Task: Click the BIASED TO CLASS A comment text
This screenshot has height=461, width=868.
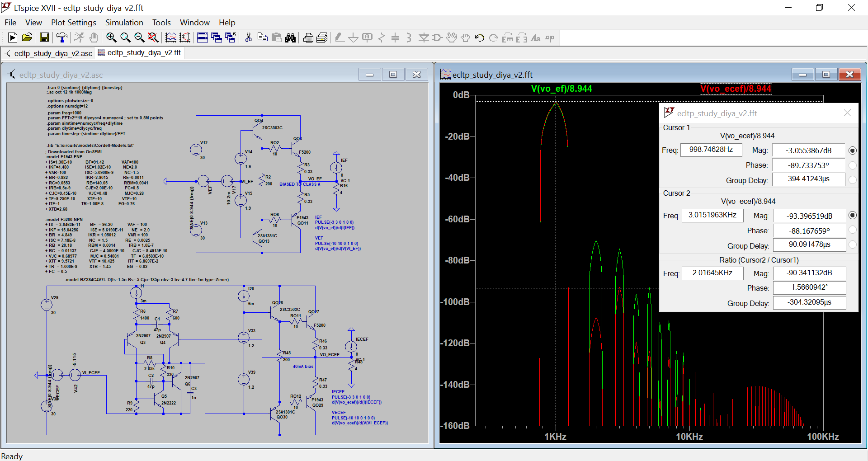Action: [300, 184]
